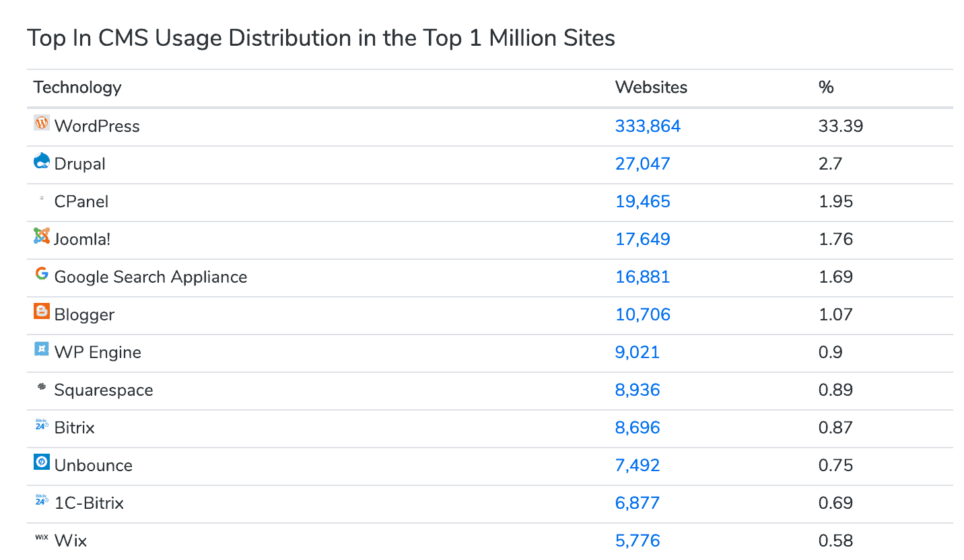The width and height of the screenshot is (964, 560).
Task: Click the 2.7 percentage value
Action: [x=830, y=164]
